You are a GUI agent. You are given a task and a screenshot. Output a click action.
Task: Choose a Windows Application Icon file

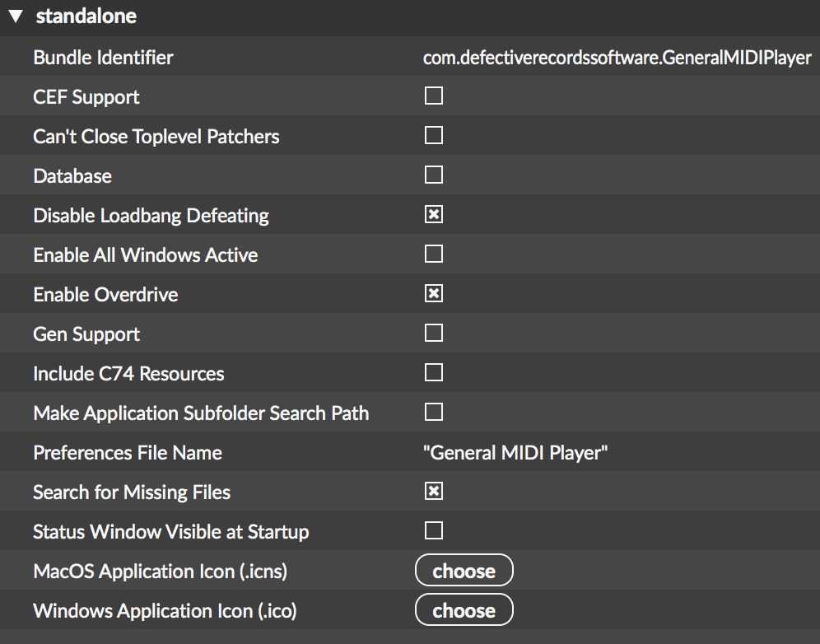coord(464,610)
